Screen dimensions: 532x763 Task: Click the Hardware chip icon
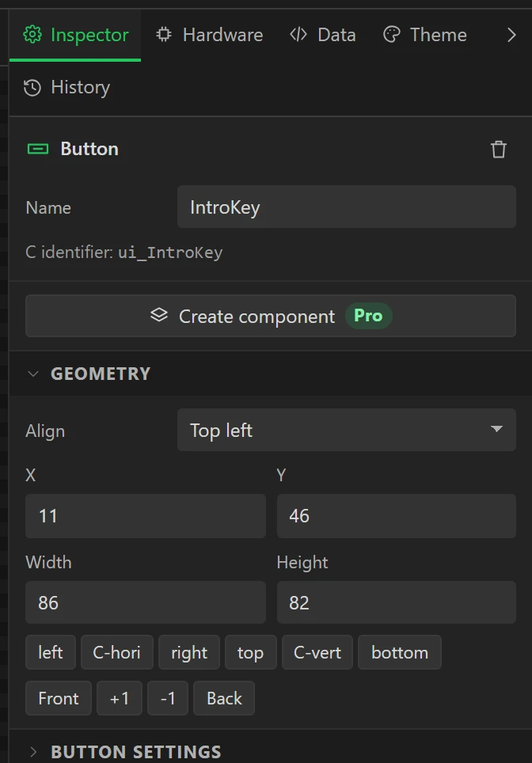(x=164, y=35)
